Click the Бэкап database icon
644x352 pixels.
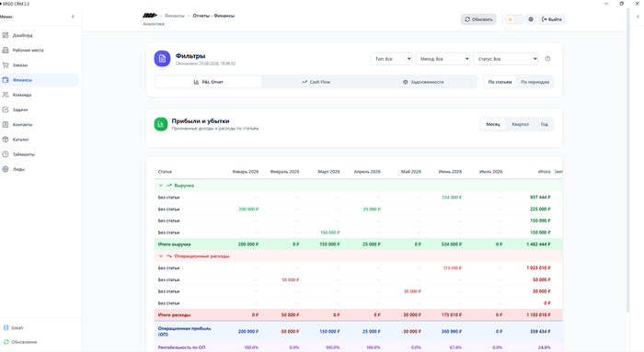click(x=6, y=328)
